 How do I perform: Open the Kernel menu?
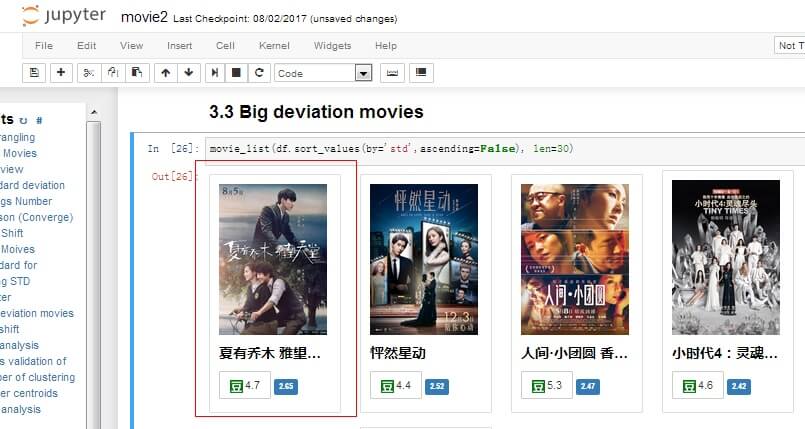pos(274,46)
